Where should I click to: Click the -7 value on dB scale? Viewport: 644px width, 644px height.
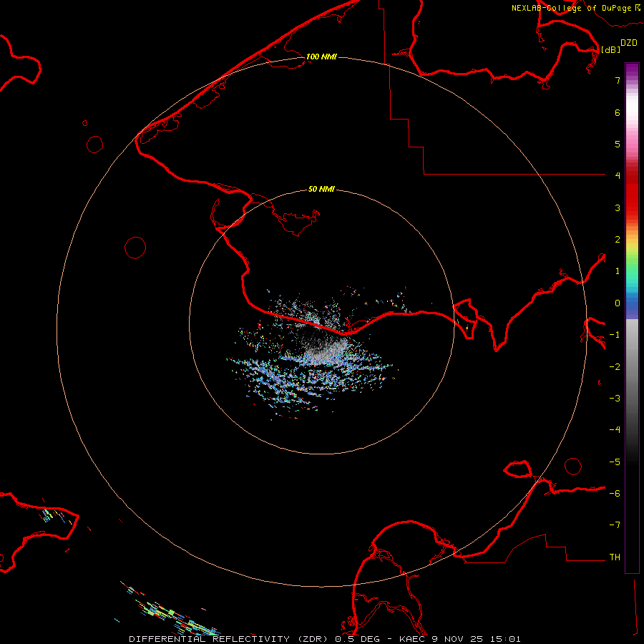615,525
